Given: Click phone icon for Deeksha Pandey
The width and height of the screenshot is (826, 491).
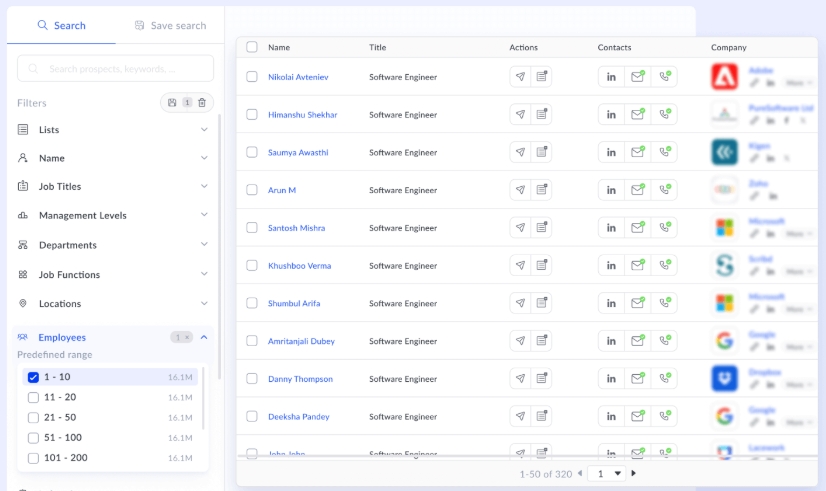Looking at the screenshot, I should (665, 416).
